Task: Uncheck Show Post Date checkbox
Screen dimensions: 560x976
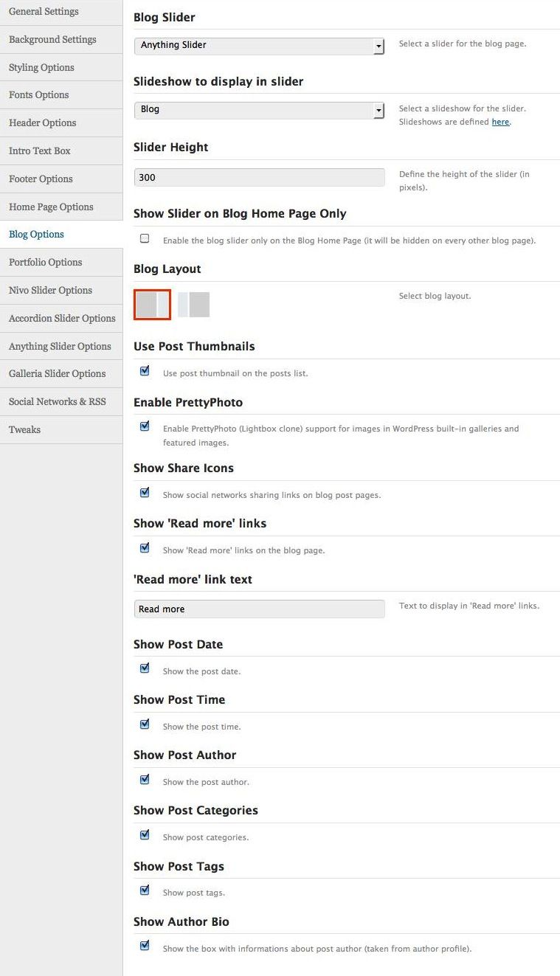Action: pyautogui.click(x=145, y=668)
